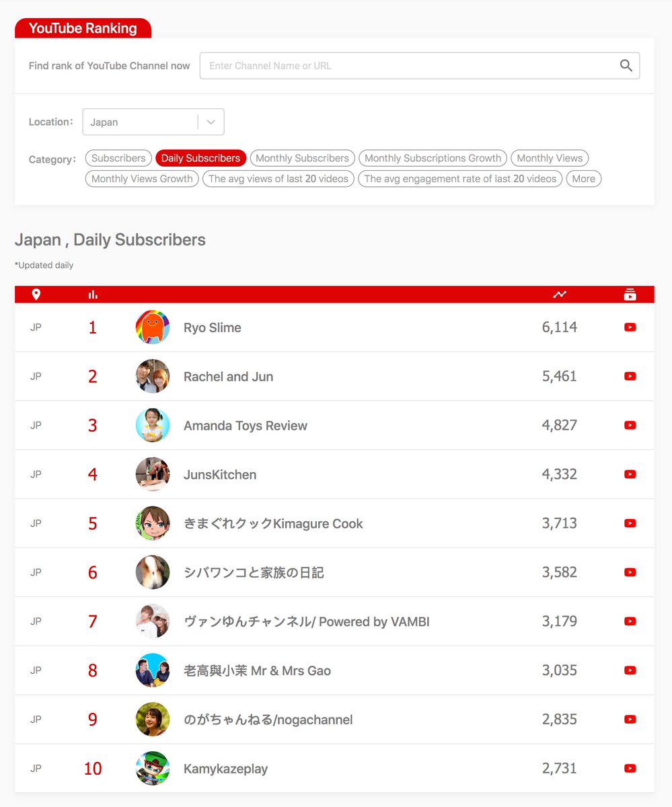Open JunsKitchen avatar

point(153,474)
